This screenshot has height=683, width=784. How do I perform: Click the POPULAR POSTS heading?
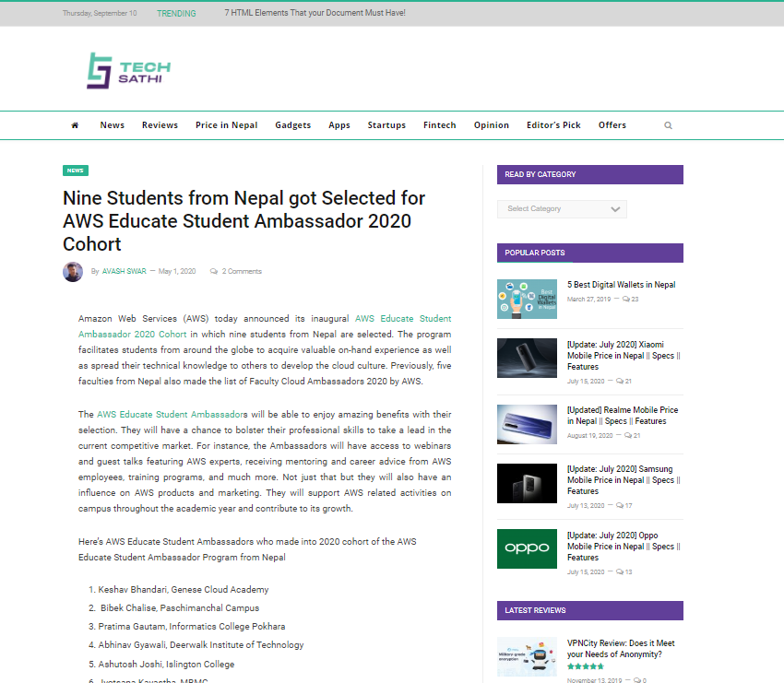(535, 253)
